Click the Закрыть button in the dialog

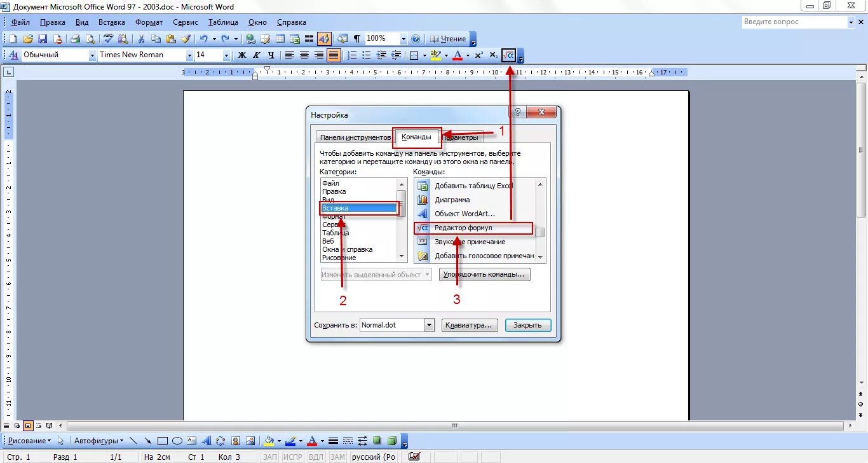click(x=528, y=325)
